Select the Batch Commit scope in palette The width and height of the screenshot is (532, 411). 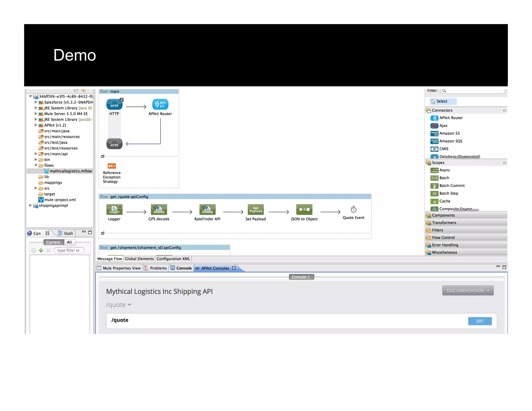452,185
